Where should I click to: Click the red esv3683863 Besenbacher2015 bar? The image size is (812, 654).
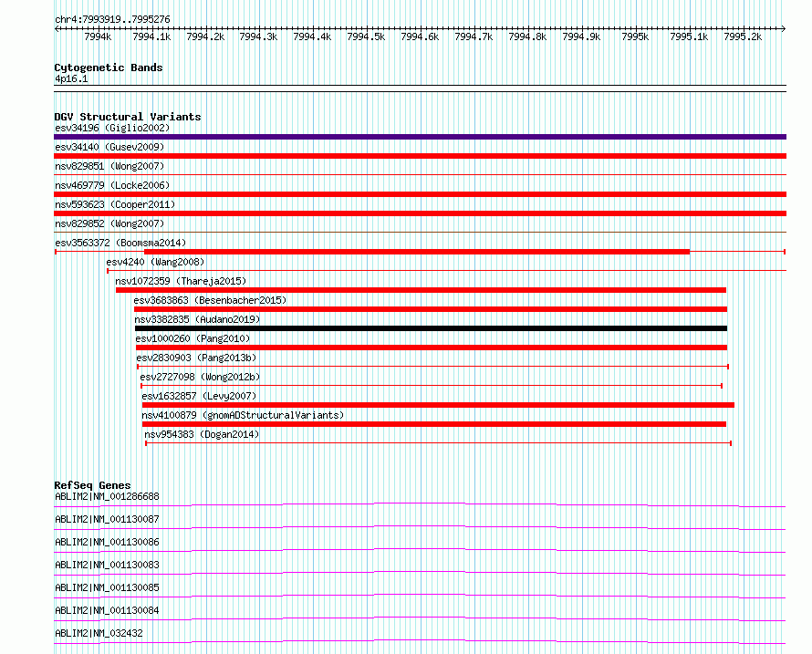pyautogui.click(x=431, y=309)
